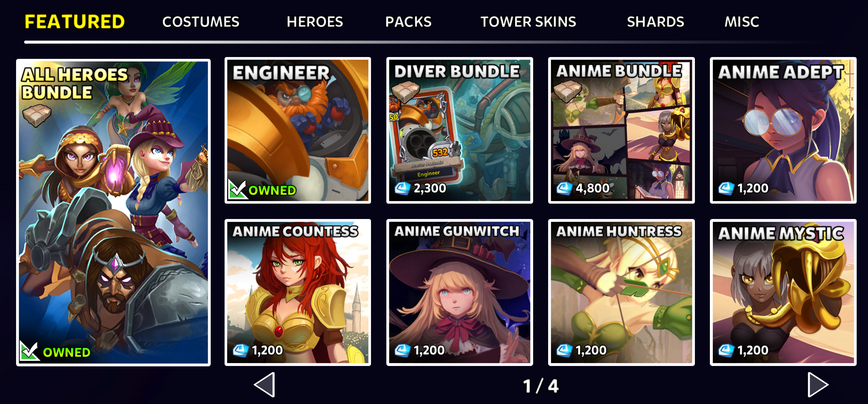Image resolution: width=868 pixels, height=404 pixels.
Task: Select the Packs tab
Action: [x=408, y=22]
